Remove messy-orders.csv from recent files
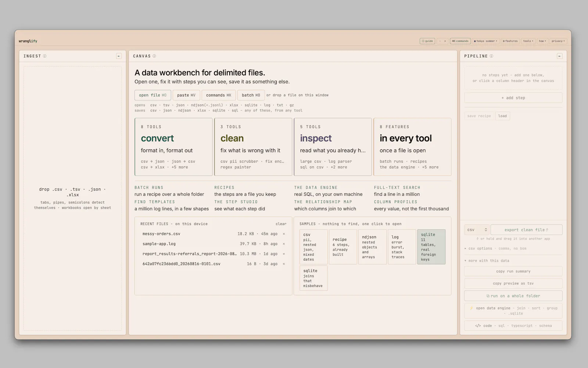Viewport: 588px width, 368px height. [284, 234]
